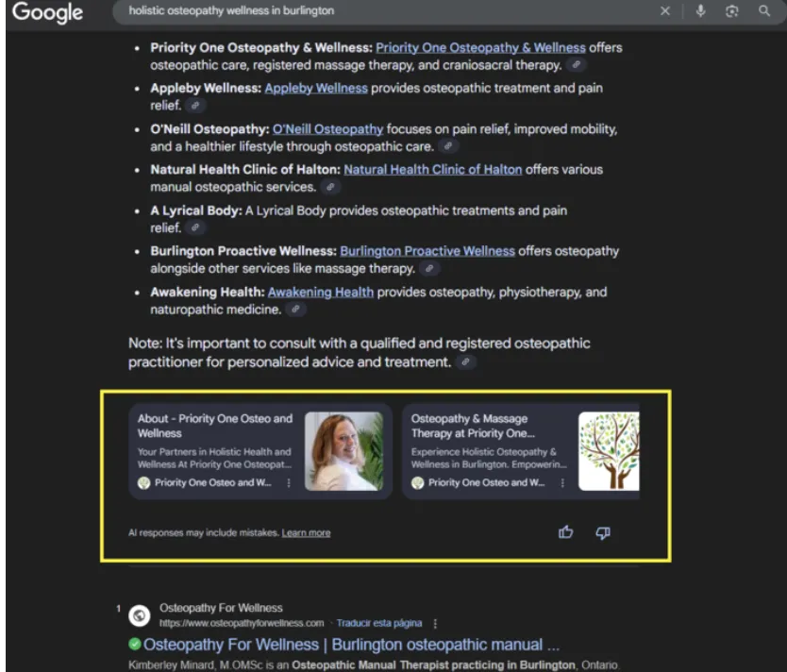
Task: Click source link icon after Priority One description
Action: click(577, 65)
